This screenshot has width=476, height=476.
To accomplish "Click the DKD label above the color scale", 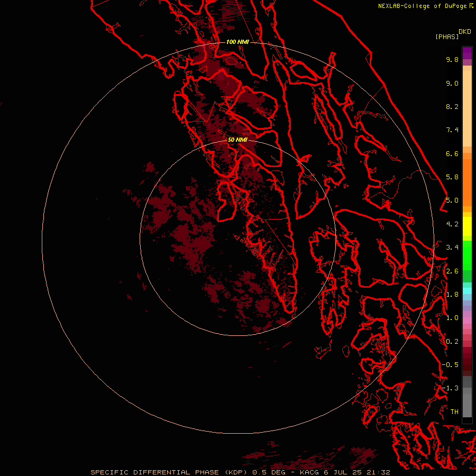I will (x=465, y=32).
